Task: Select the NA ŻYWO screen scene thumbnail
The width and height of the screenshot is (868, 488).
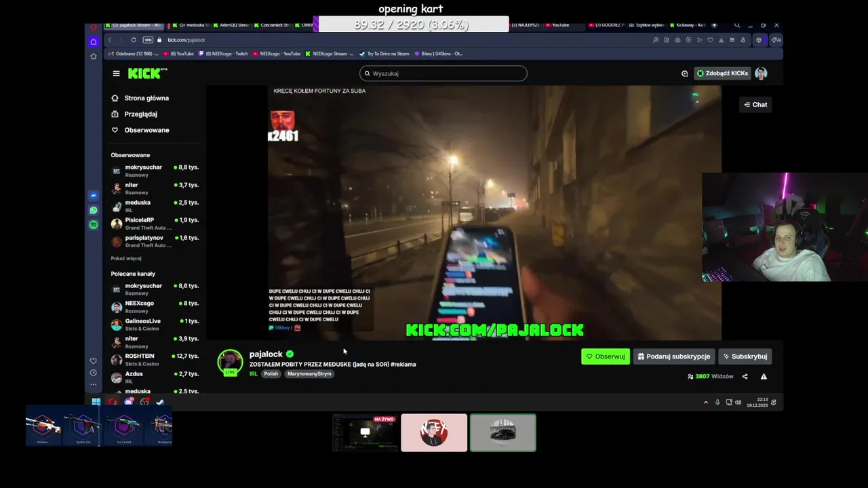Action: (x=366, y=432)
